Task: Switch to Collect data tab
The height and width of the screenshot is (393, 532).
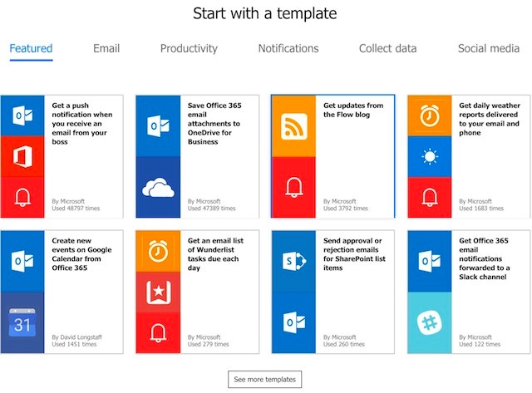Action: (x=388, y=48)
